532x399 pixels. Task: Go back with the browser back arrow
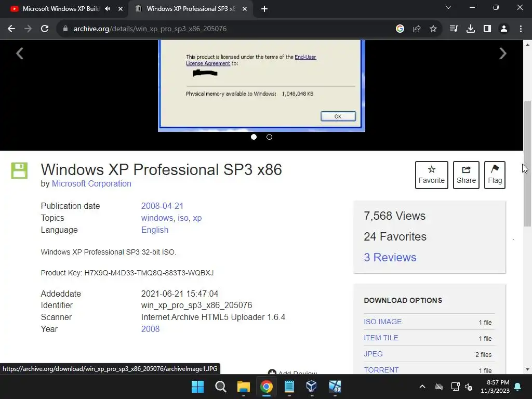coord(11,29)
